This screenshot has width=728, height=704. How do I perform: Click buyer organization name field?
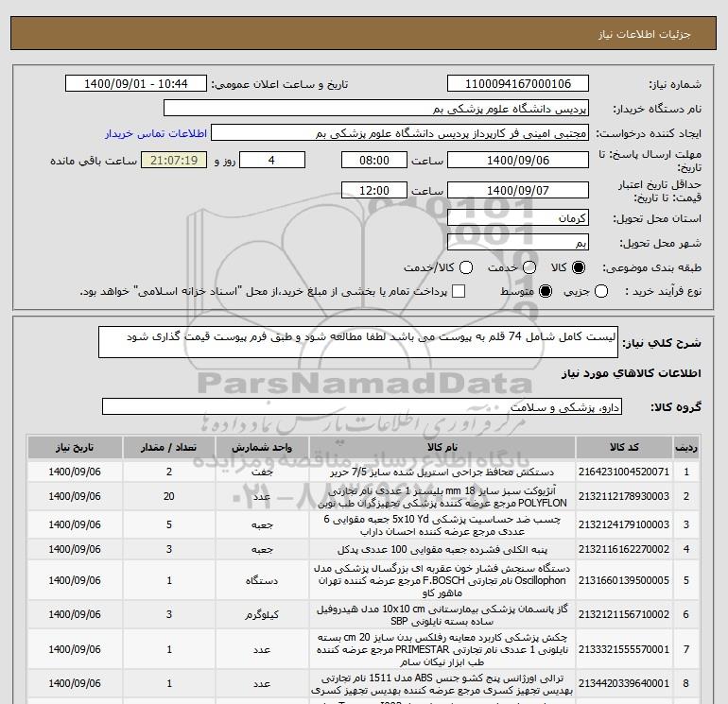[x=376, y=108]
